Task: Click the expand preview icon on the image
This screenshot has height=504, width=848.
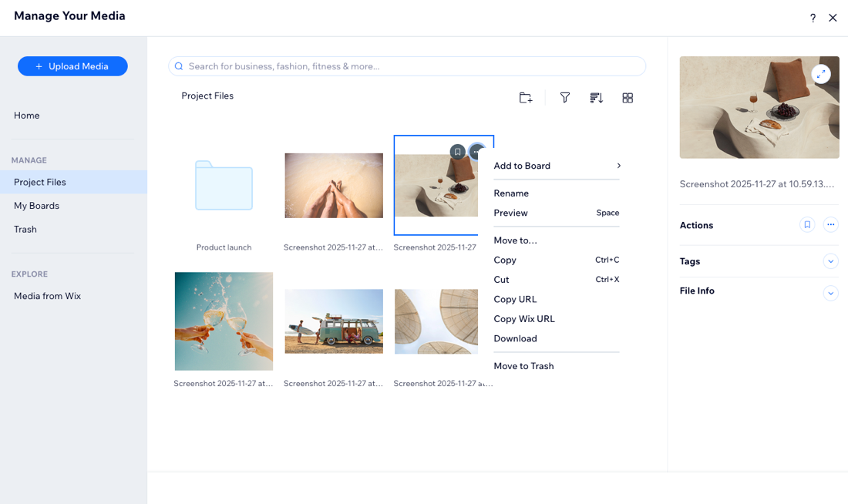Action: tap(821, 73)
